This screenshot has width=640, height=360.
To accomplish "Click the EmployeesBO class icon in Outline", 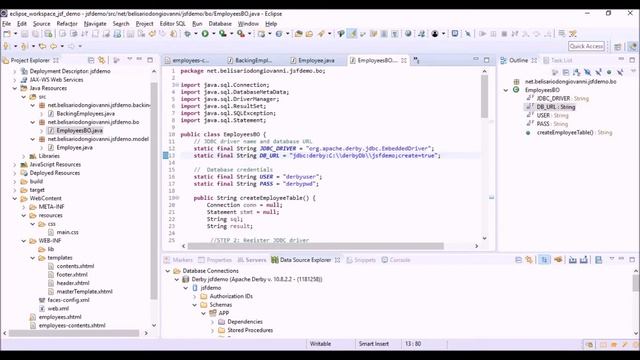I will click(x=516, y=90).
